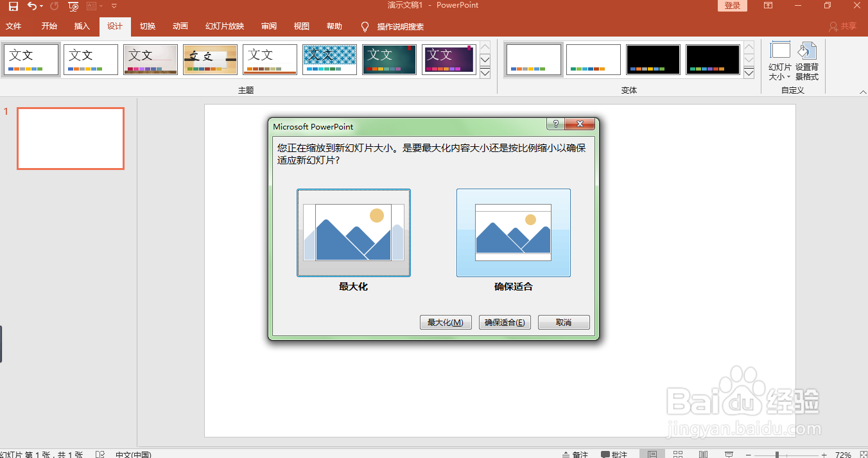
Task: Start slideshow from beginning icon
Action: (x=73, y=6)
